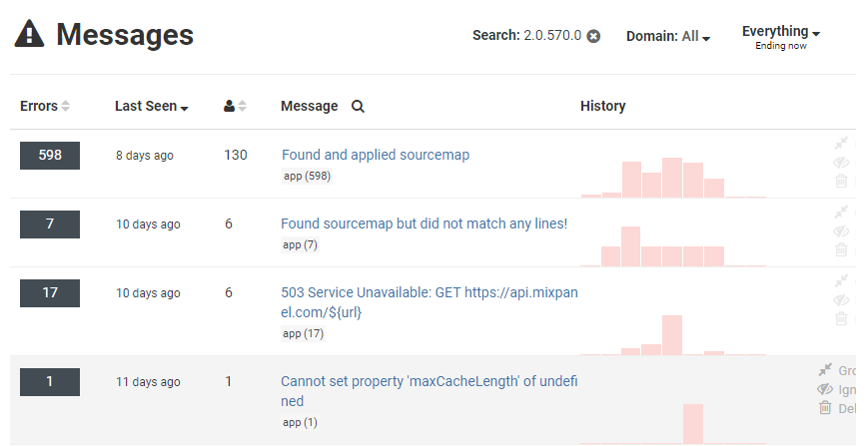Click group icon for 'Found and applied sourcemap'
868x446 pixels.
[x=841, y=144]
